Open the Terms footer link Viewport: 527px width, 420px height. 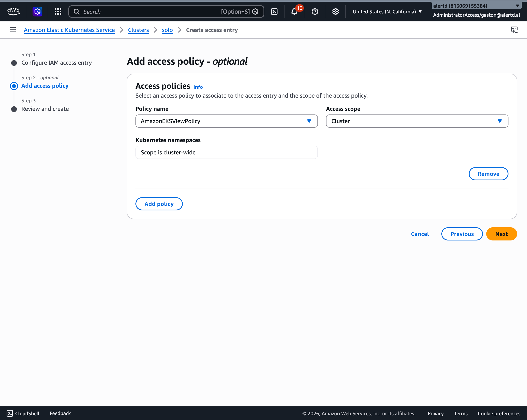461,413
